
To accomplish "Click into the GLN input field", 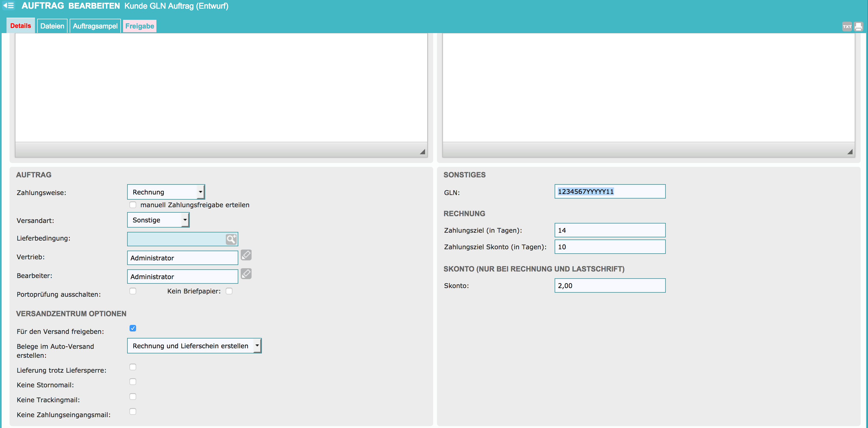I will click(610, 191).
